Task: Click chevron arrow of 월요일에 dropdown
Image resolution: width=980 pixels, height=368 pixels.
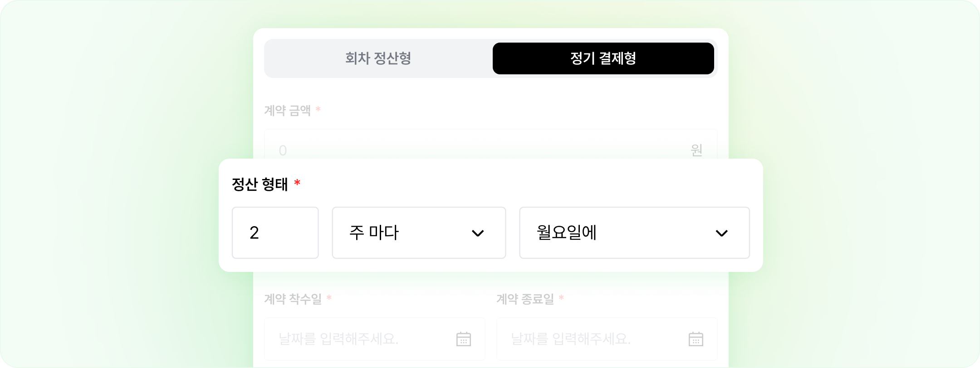Action: [721, 233]
